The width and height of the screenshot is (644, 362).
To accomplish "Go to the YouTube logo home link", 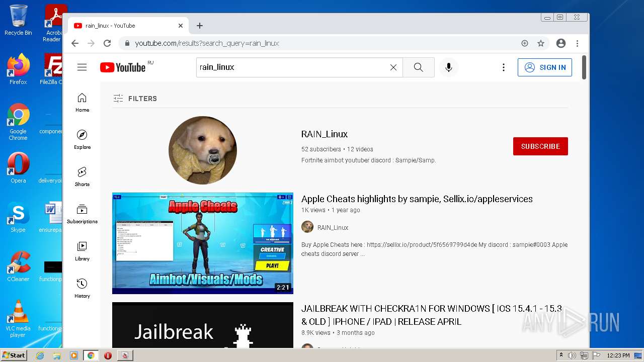I will tap(123, 67).
